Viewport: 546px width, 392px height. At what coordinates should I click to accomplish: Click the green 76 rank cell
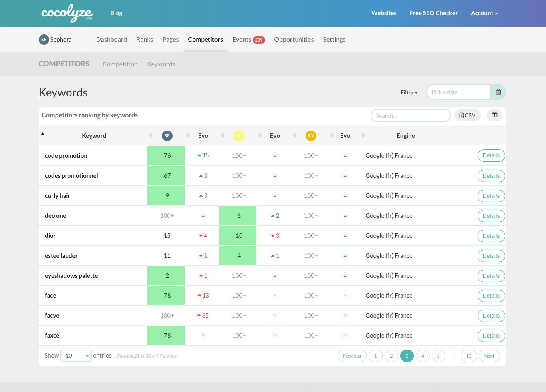click(x=166, y=156)
